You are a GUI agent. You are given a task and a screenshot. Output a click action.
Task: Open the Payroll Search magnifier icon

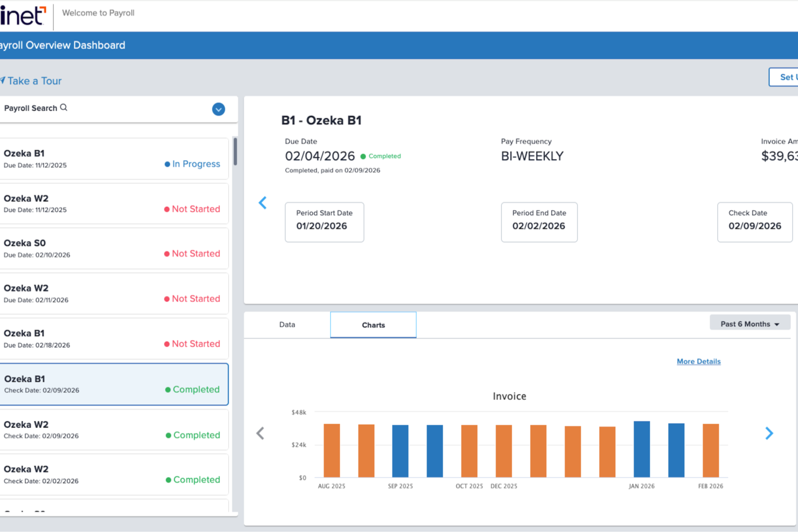(64, 107)
